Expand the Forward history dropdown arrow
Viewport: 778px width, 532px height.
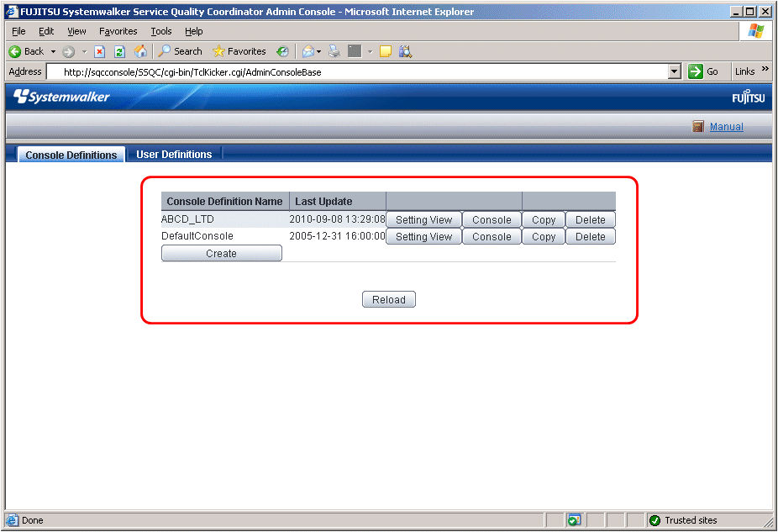click(x=84, y=51)
